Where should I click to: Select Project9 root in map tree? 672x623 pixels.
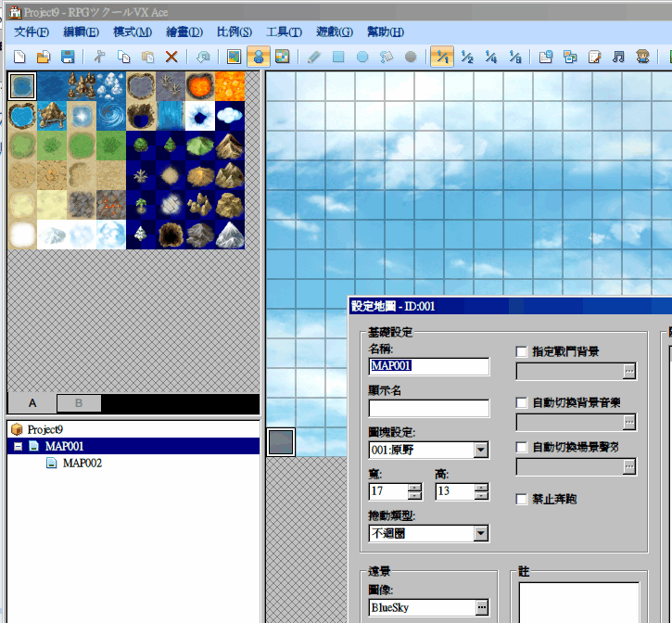pyautogui.click(x=45, y=429)
